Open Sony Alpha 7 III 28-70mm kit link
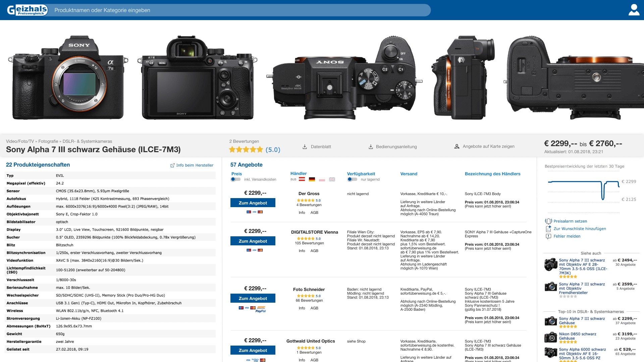 point(583,266)
